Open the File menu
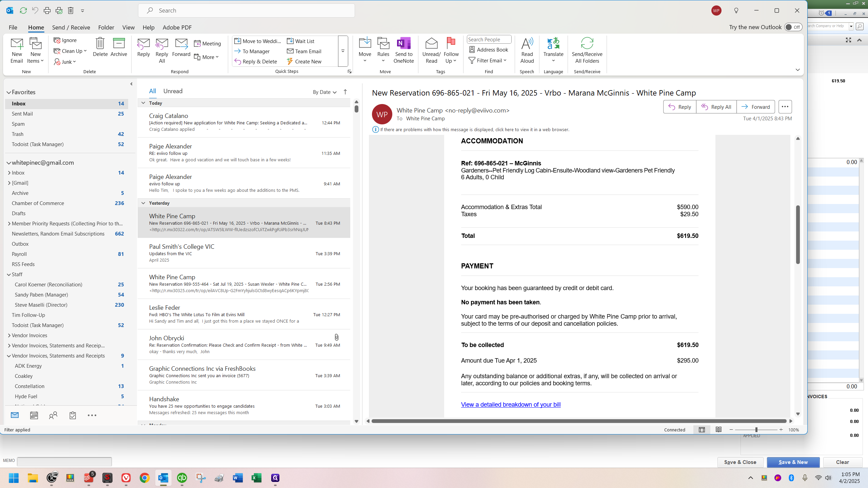This screenshot has width=868, height=488. [x=13, y=27]
